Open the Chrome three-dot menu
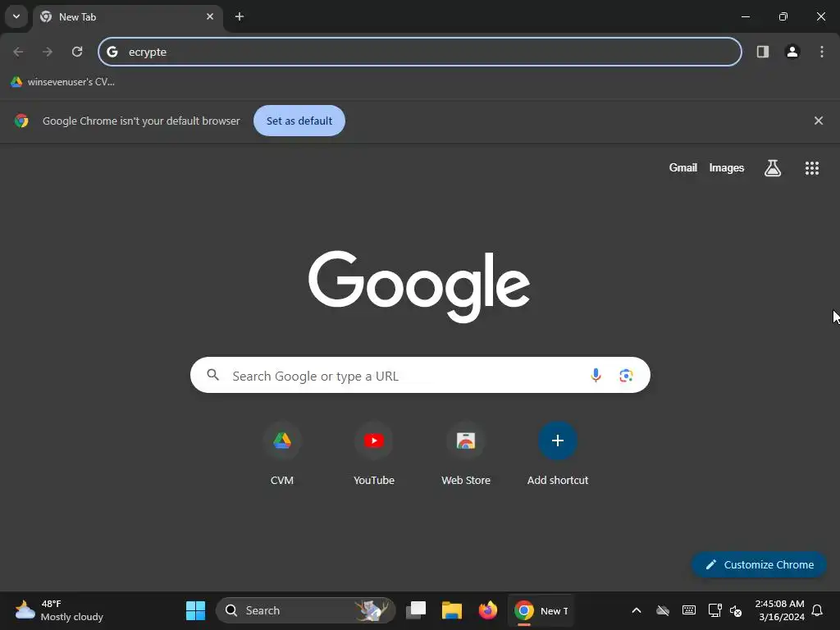Screen dimensions: 840x630 822,52
